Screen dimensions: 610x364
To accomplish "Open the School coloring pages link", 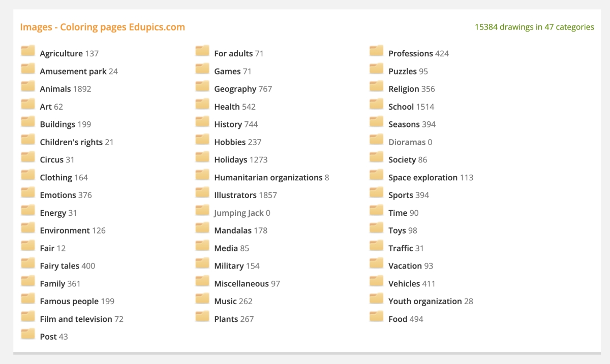I will 401,107.
